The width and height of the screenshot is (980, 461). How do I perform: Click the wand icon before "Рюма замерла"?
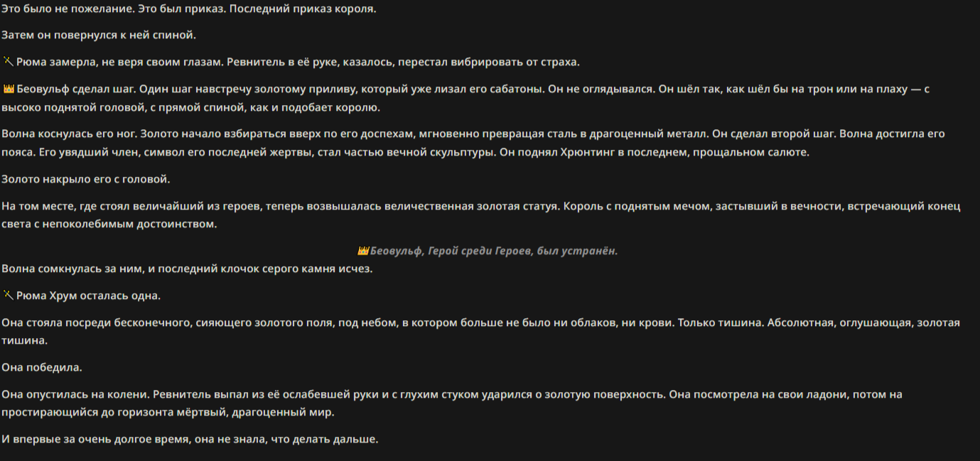pyautogui.click(x=8, y=62)
